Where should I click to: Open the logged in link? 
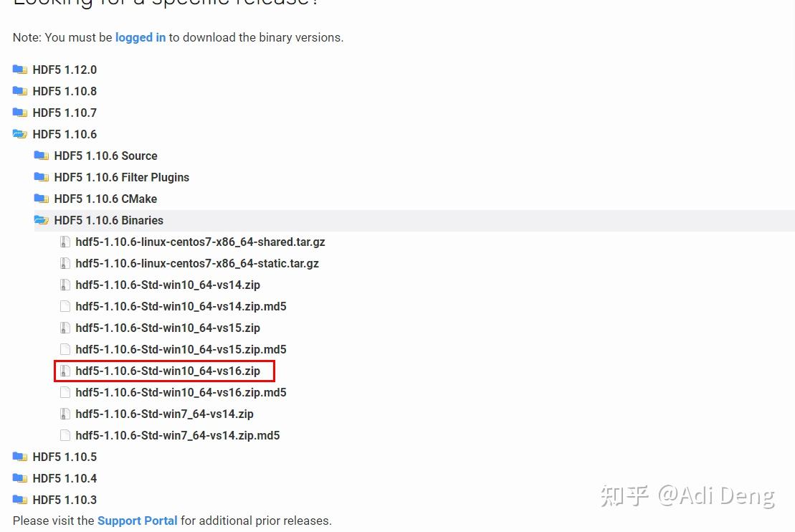(x=141, y=37)
